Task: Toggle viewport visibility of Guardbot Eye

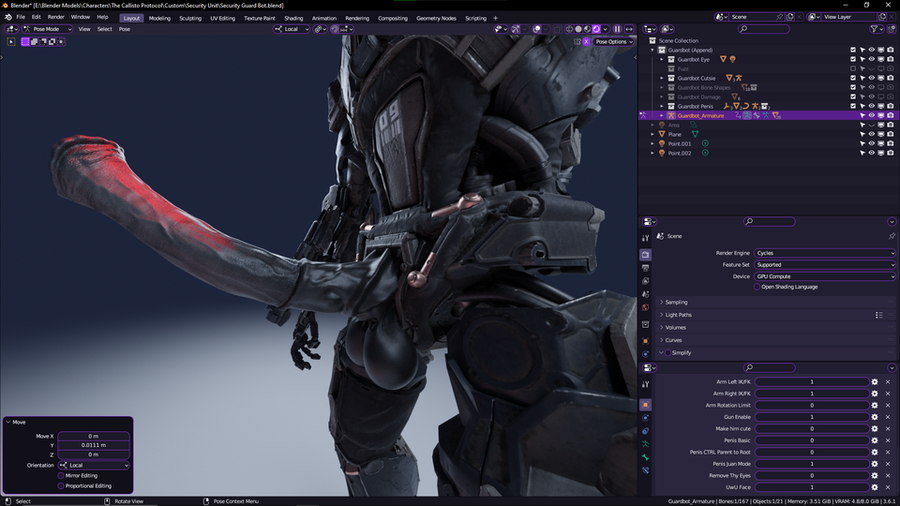Action: click(x=871, y=60)
